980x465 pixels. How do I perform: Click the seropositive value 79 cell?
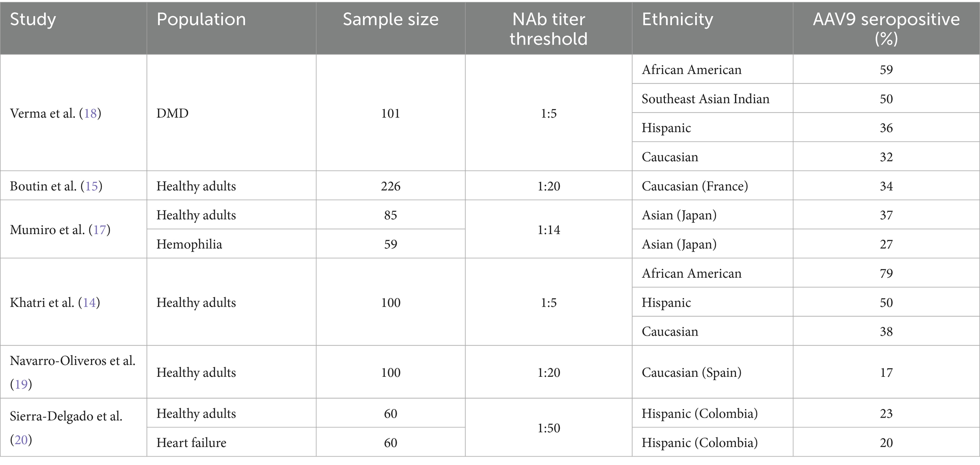[886, 273]
